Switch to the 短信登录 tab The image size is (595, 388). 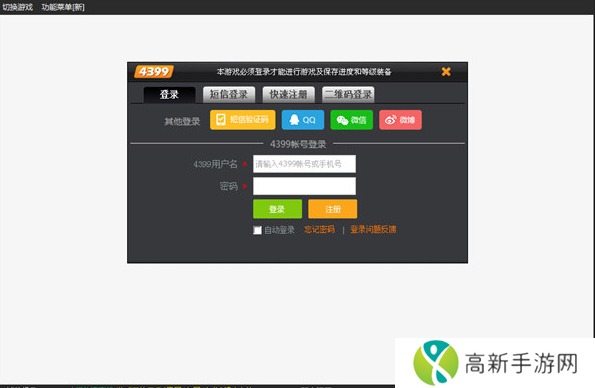point(229,95)
